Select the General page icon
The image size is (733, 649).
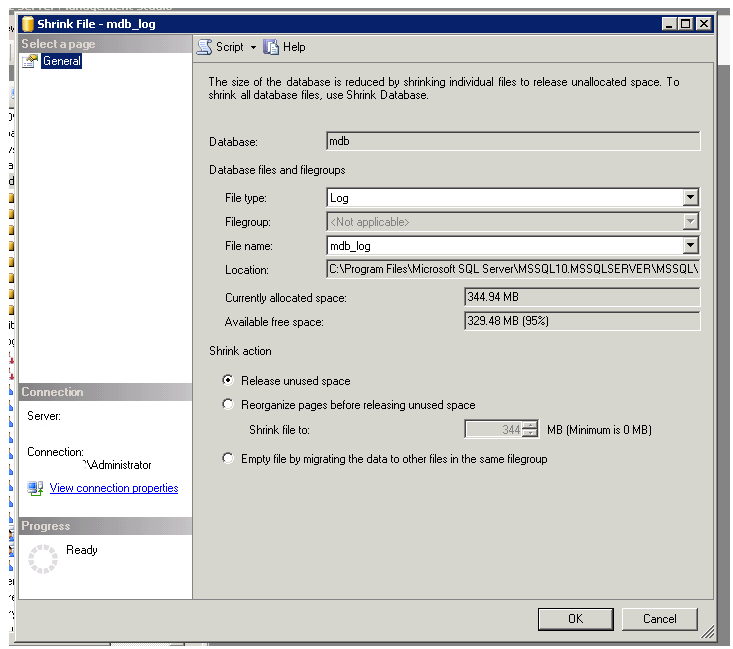[30, 62]
